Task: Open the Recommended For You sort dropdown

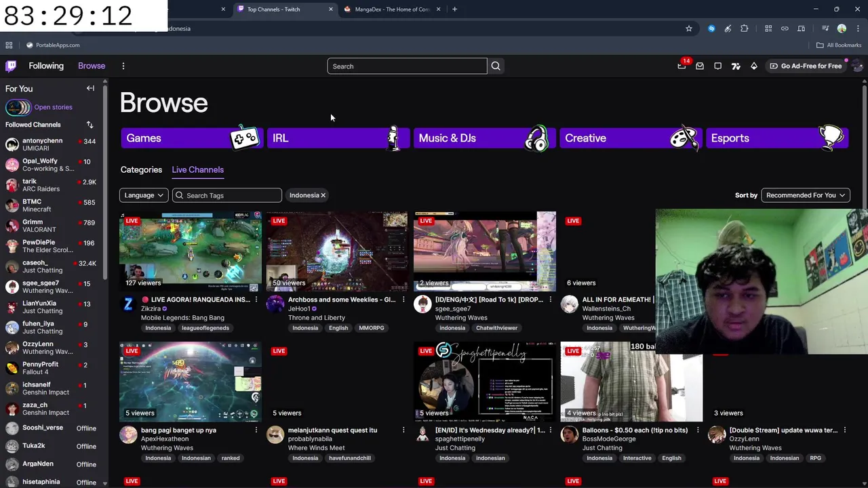Action: pyautogui.click(x=806, y=195)
